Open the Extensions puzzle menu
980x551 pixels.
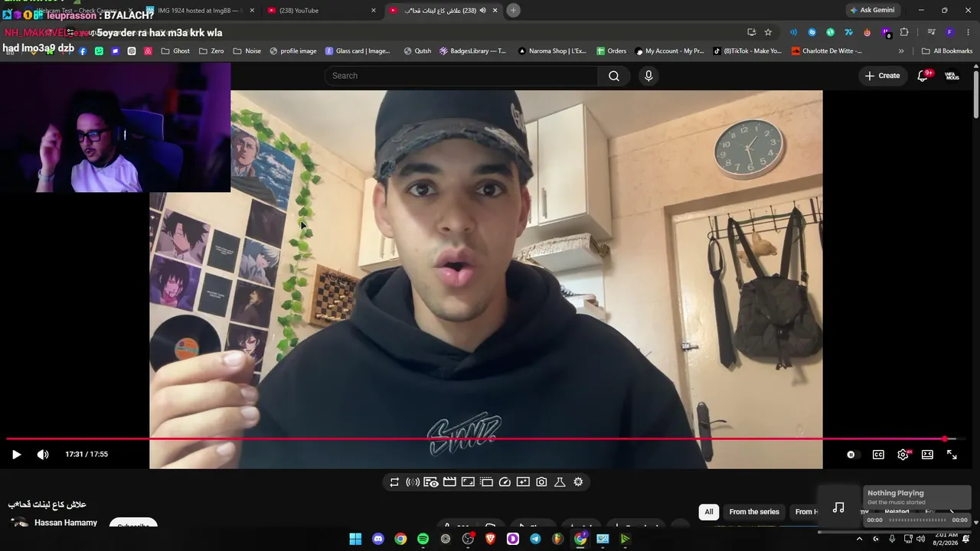point(904,32)
